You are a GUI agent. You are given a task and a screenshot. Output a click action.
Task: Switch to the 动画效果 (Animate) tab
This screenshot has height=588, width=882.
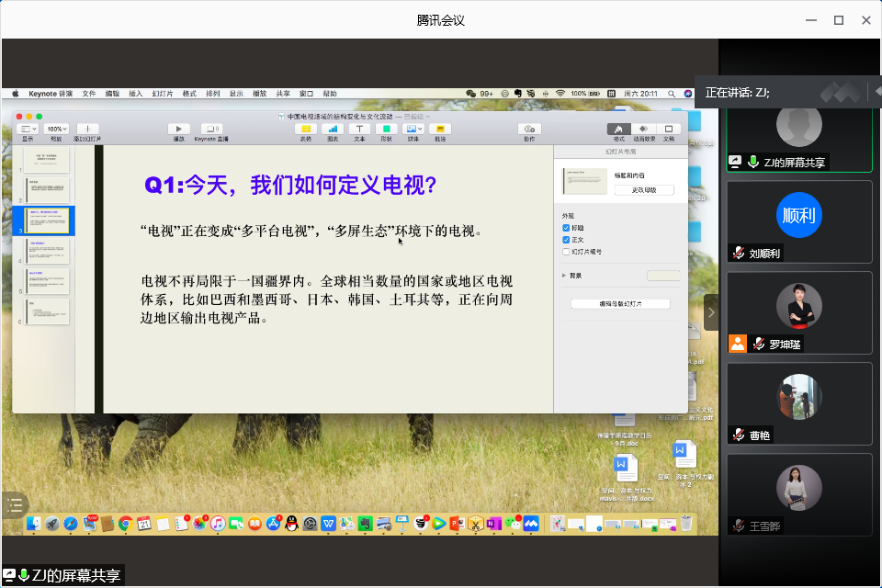coord(644,130)
